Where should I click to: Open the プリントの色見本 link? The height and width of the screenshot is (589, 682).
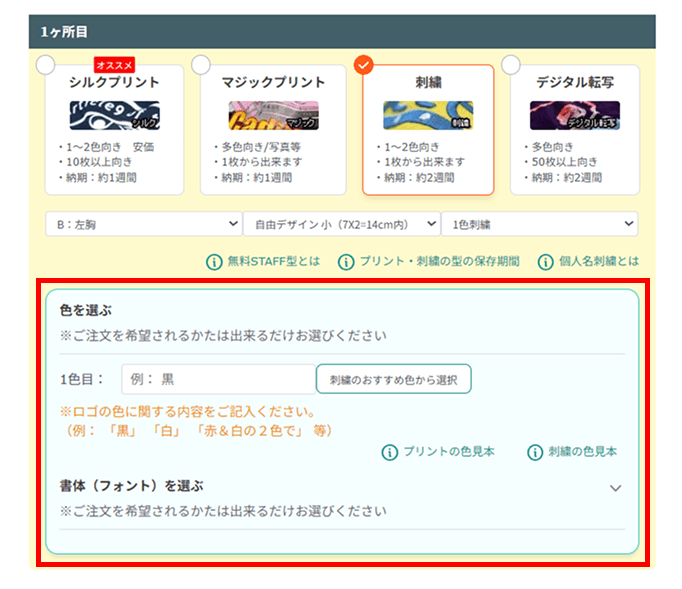click(449, 452)
